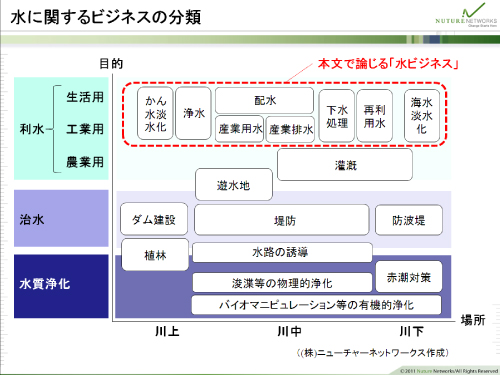Click the Nuture Networks logo
500x375 pixels.
click(466, 15)
